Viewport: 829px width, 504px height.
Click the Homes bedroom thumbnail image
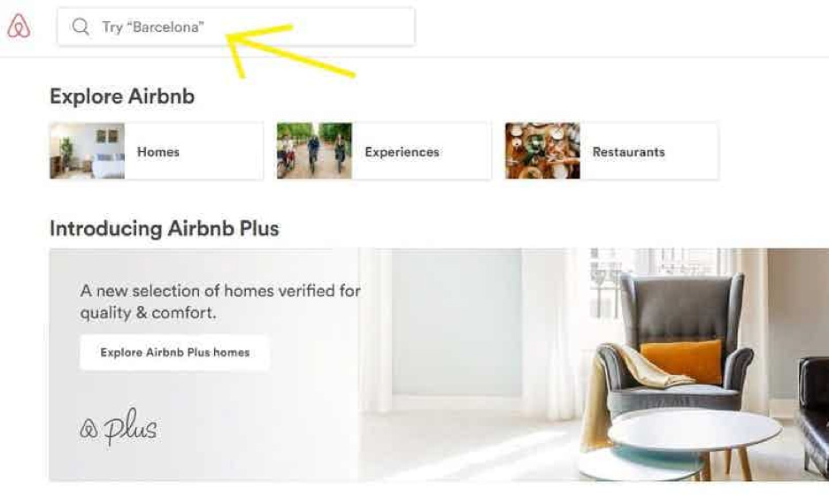[x=88, y=151]
